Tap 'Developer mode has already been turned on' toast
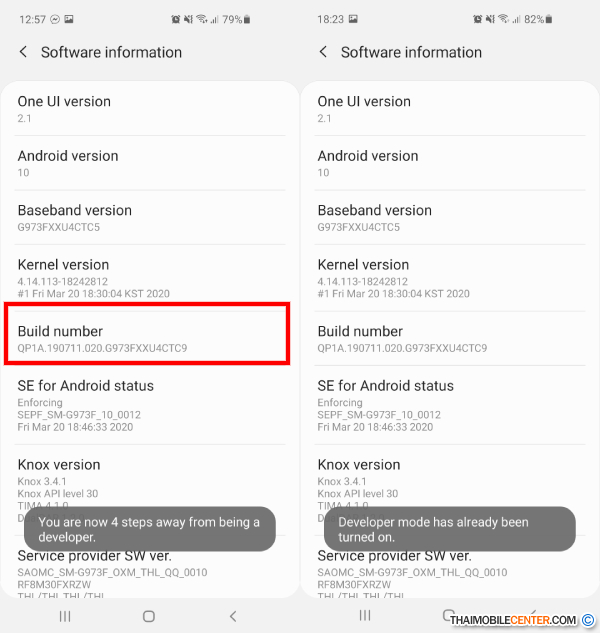This screenshot has height=633, width=600. click(x=450, y=529)
